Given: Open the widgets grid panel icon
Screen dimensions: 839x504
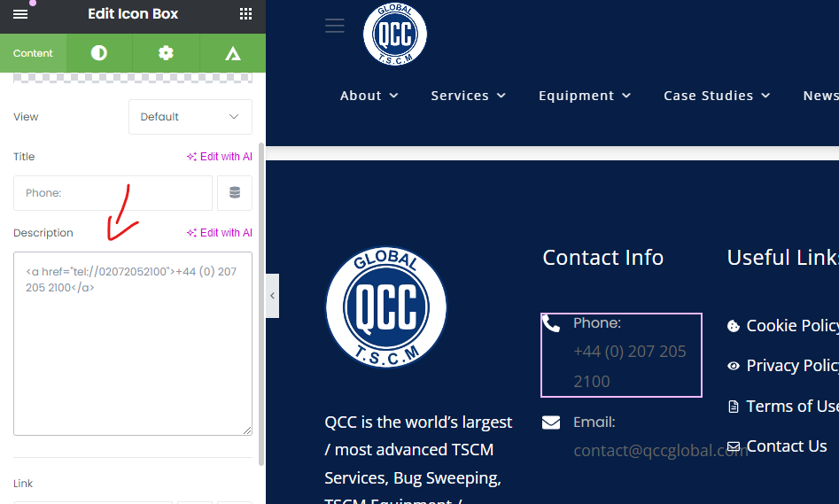Looking at the screenshot, I should (x=245, y=14).
